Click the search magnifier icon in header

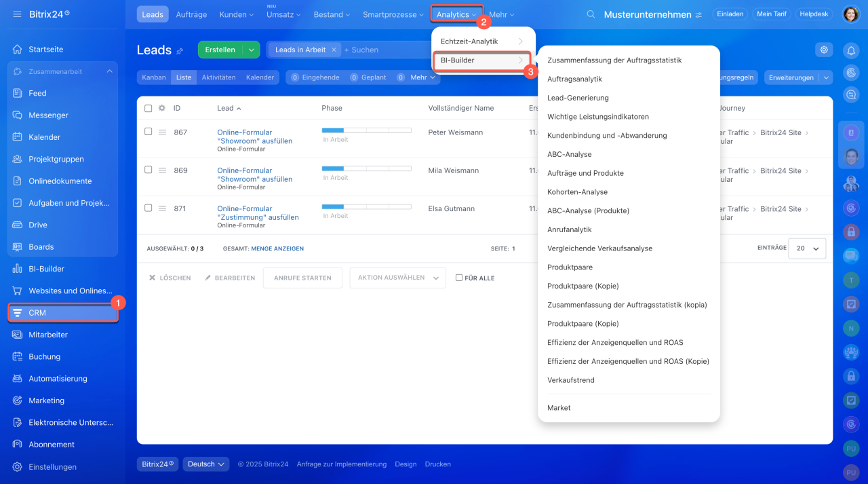click(591, 14)
